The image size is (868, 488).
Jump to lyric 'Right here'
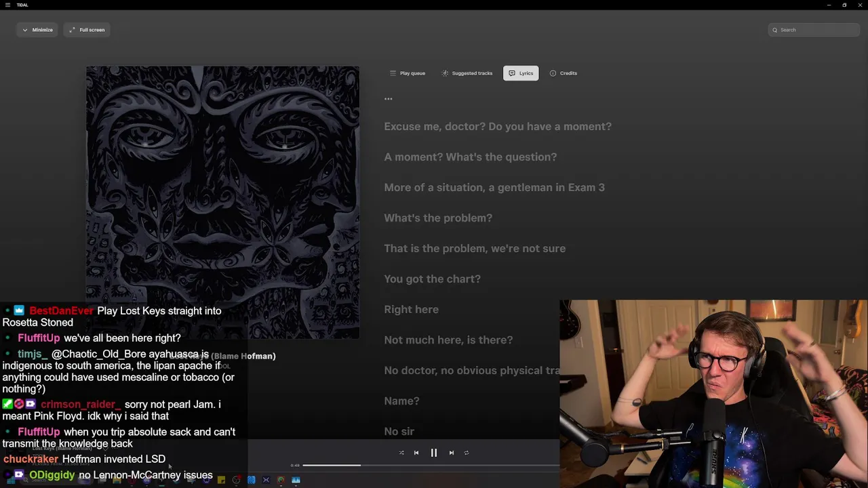pyautogui.click(x=412, y=310)
